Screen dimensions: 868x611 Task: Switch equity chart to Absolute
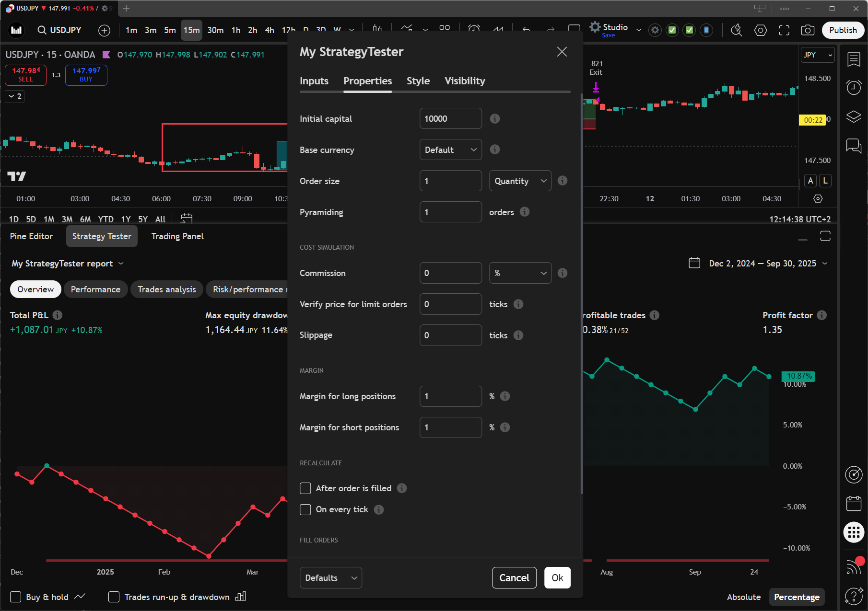click(744, 597)
